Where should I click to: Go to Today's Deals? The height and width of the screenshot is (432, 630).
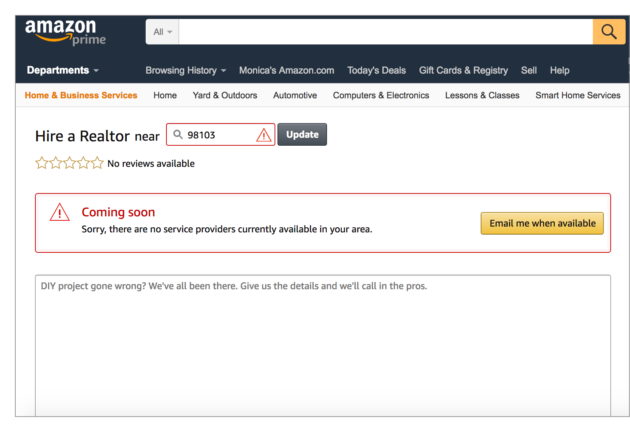point(376,70)
